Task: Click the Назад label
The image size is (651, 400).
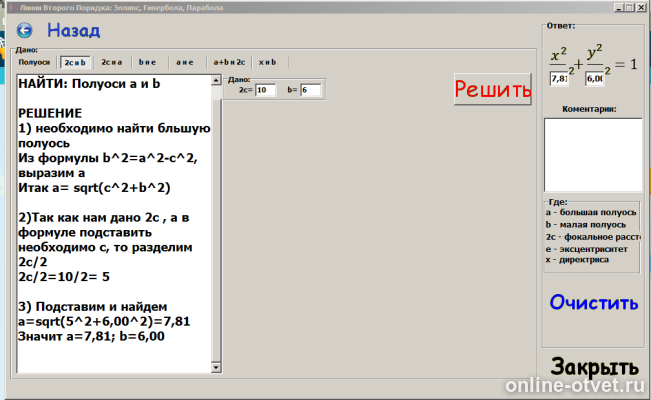Action: (x=73, y=30)
